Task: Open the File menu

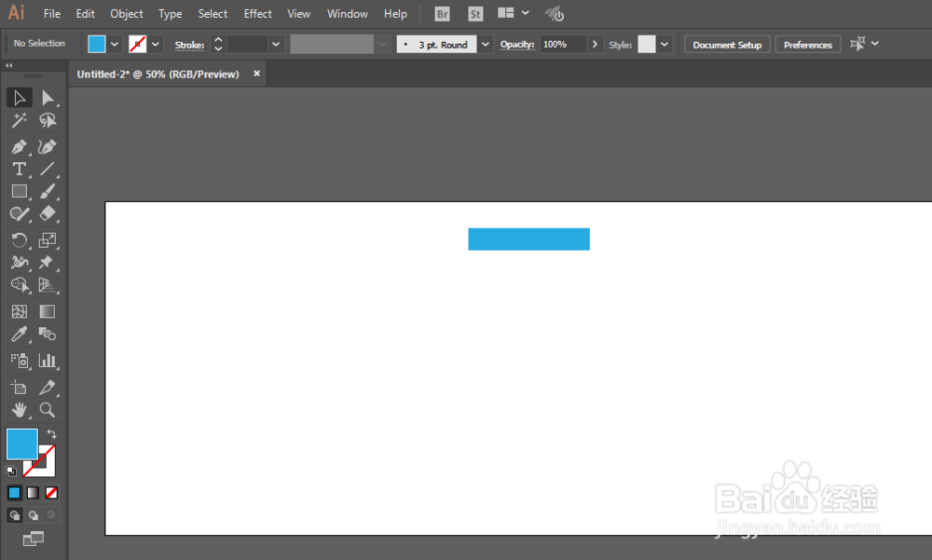Action: pos(51,14)
